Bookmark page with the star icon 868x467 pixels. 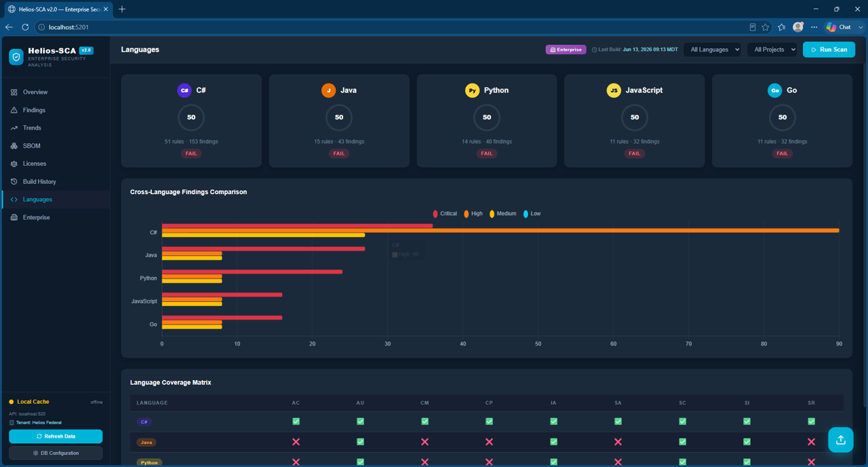tap(766, 27)
